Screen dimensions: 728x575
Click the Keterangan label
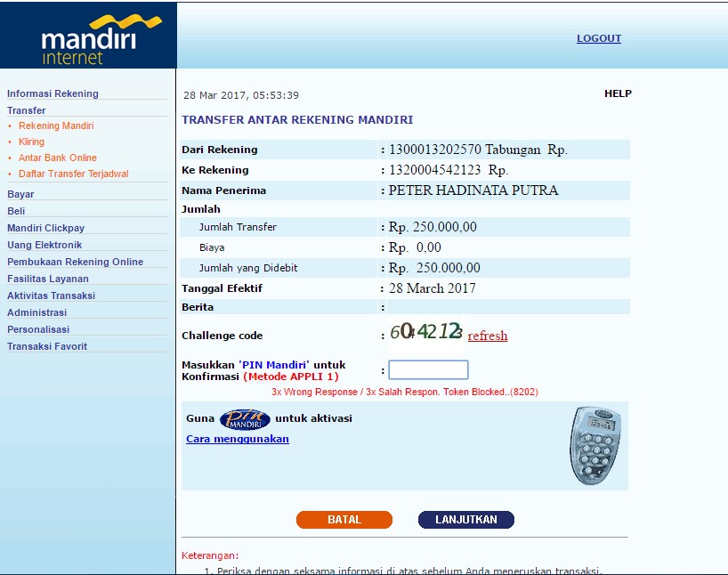(210, 555)
